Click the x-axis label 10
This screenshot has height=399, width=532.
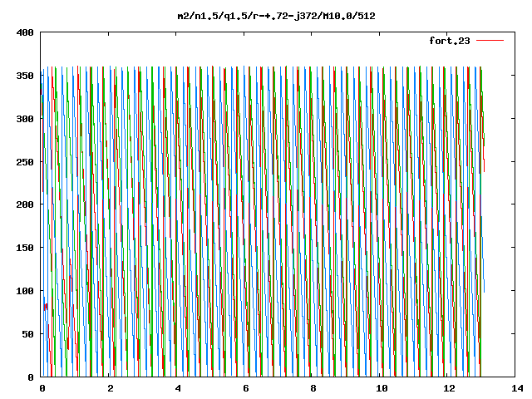coord(382,388)
